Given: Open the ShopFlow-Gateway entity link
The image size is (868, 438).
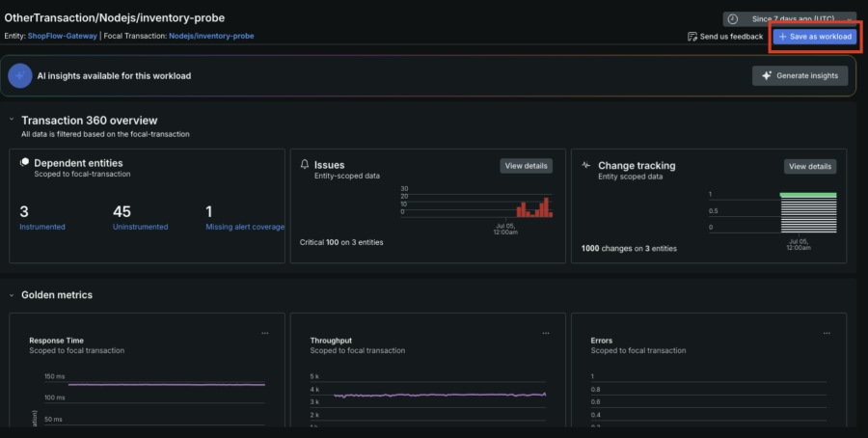Looking at the screenshot, I should 63,36.
